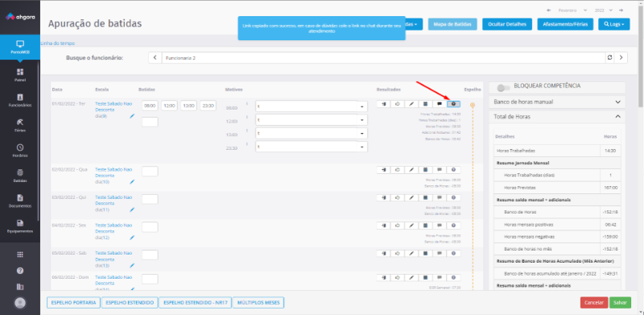Image resolution: width=644 pixels, height=315 pixels.
Task: Open the user avatar profile
Action: [20, 303]
